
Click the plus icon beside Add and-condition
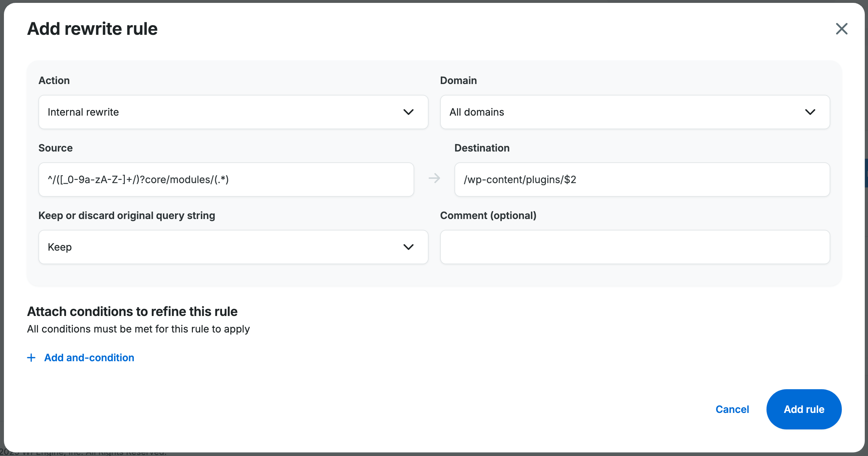point(32,358)
